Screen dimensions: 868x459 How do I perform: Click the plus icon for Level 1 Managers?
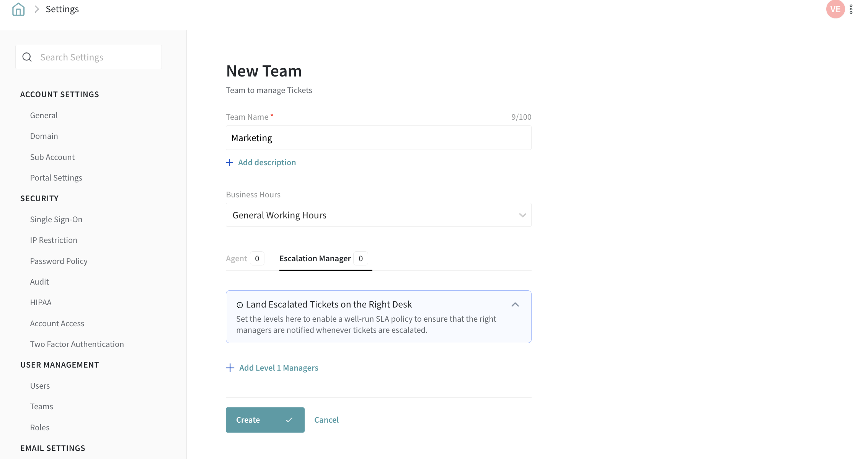[230, 368]
